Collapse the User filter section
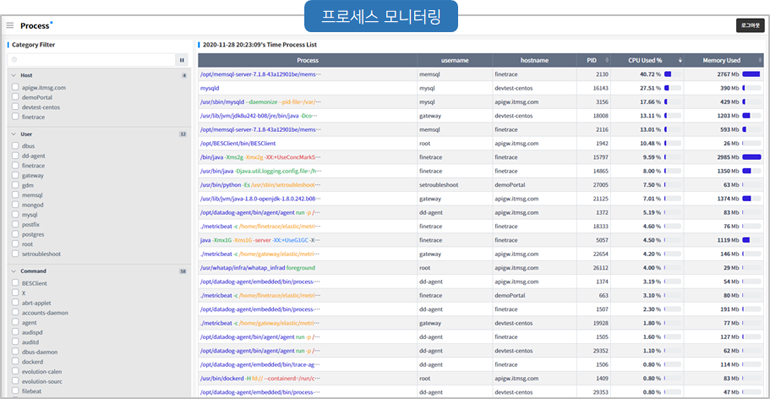This screenshot has height=399, width=770. pos(14,134)
